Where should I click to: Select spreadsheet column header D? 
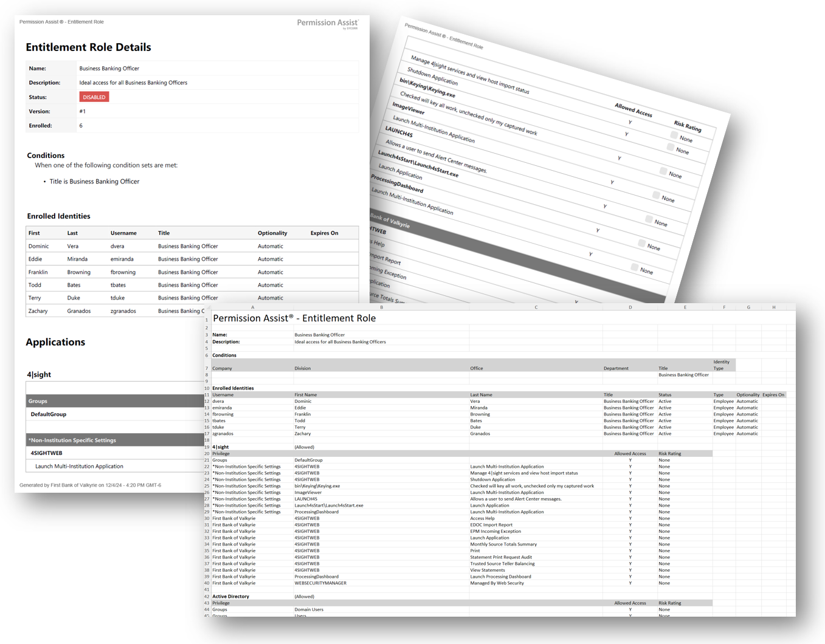pos(630,307)
